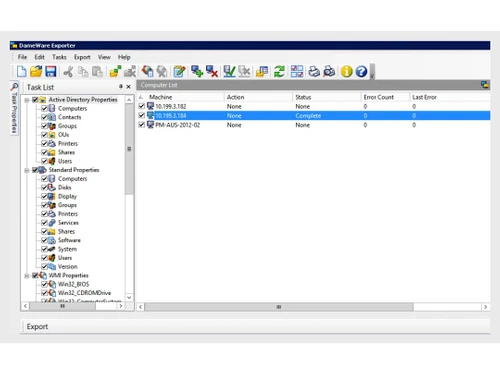Click the Copy toolbar icon
Viewport: 500px width, 375px height.
pos(83,71)
